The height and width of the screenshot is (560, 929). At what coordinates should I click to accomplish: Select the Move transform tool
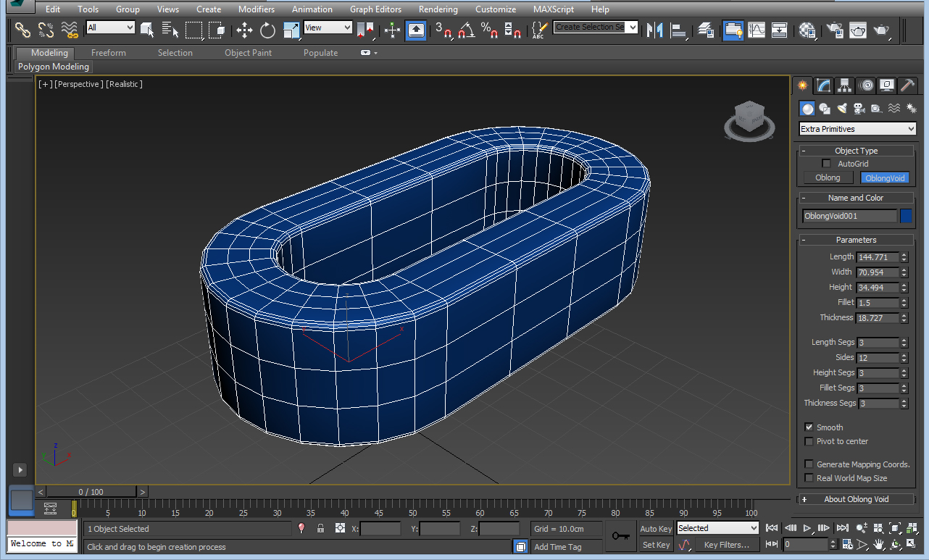(x=244, y=30)
